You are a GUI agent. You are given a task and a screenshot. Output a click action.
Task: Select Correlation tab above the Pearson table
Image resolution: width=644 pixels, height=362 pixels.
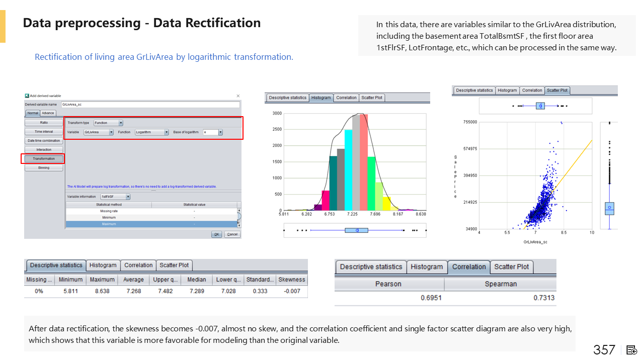tap(468, 267)
